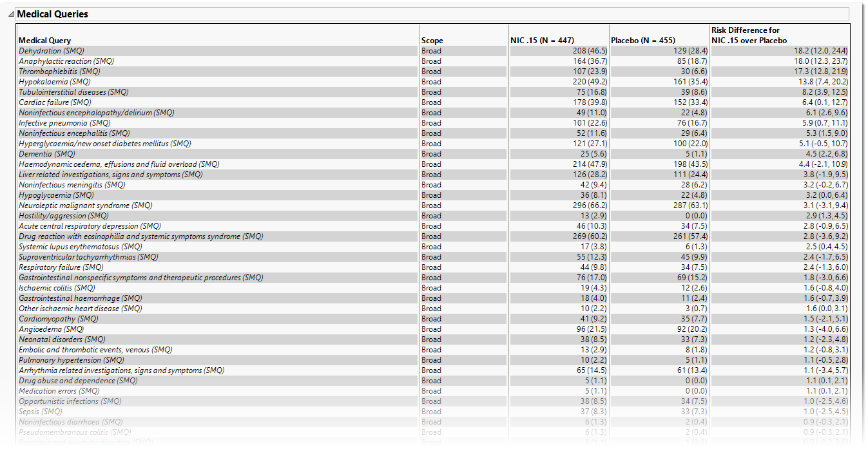Select the Dementia (SMQ) medical query

47,154
